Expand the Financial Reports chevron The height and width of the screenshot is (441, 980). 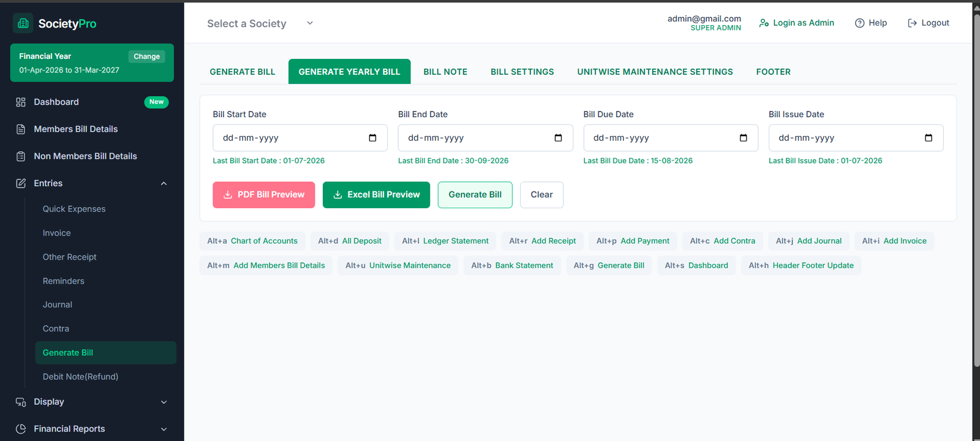coord(164,429)
